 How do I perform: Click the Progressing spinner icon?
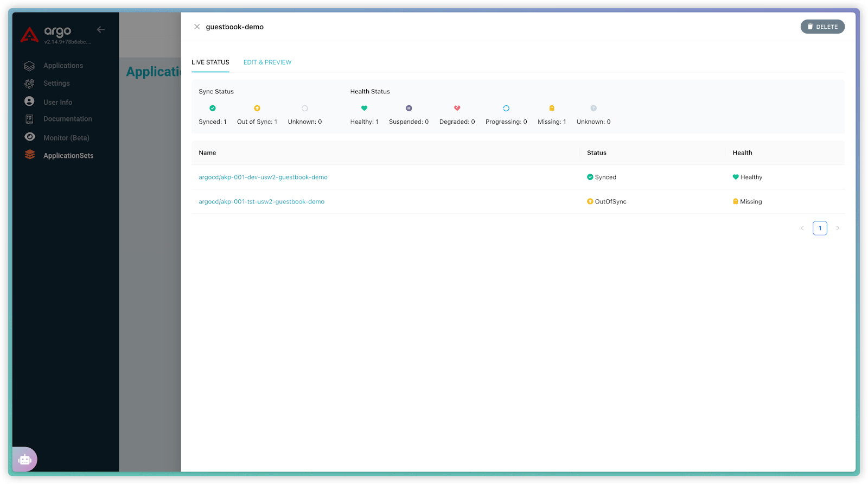click(506, 108)
